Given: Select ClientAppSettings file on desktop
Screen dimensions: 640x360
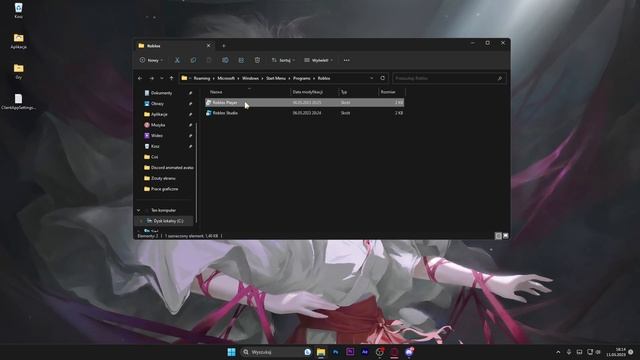Looking at the screenshot, I should tap(18, 102).
